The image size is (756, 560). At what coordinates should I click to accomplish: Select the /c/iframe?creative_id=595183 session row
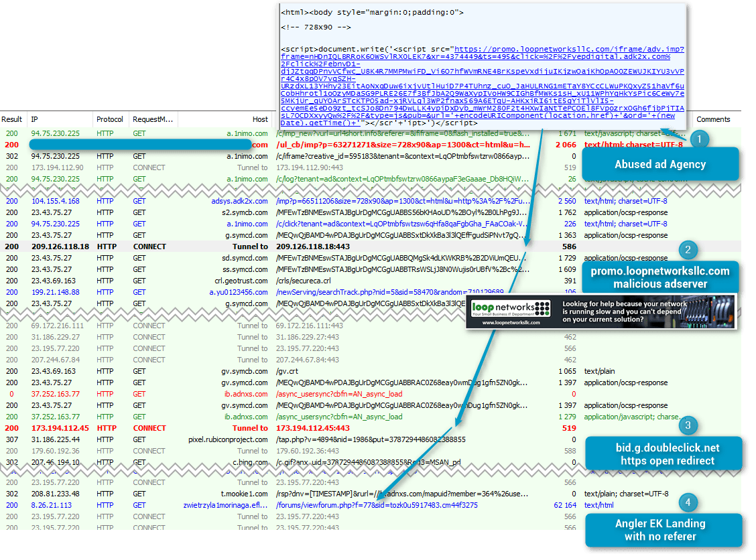[x=370, y=156]
